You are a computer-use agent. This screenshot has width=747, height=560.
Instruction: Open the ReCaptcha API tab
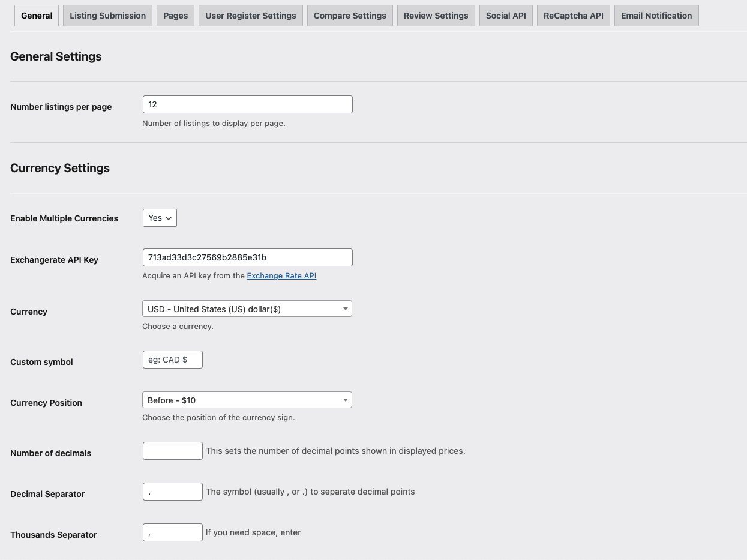[x=573, y=16]
